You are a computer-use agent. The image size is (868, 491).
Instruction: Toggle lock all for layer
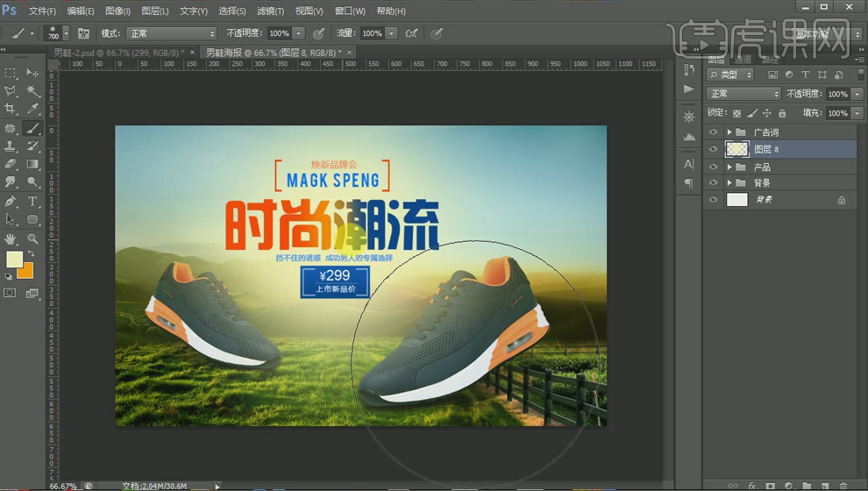click(x=782, y=113)
